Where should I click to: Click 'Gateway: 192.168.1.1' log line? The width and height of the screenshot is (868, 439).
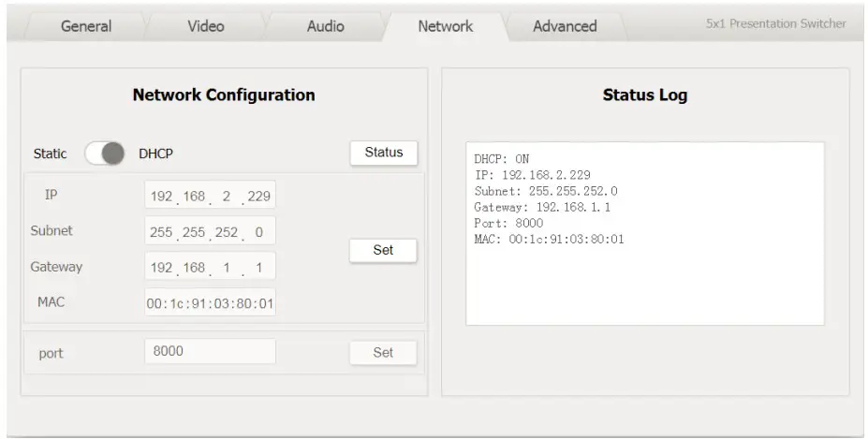[542, 207]
